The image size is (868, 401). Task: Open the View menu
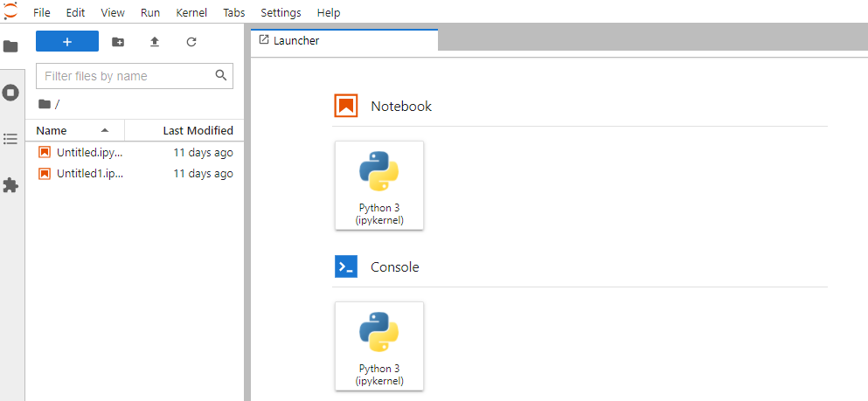tap(113, 12)
